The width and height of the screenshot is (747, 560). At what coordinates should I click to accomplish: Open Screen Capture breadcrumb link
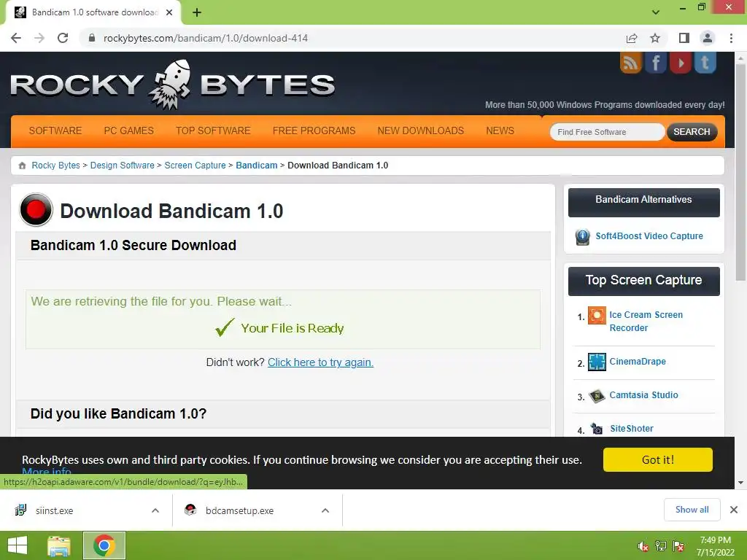(195, 166)
